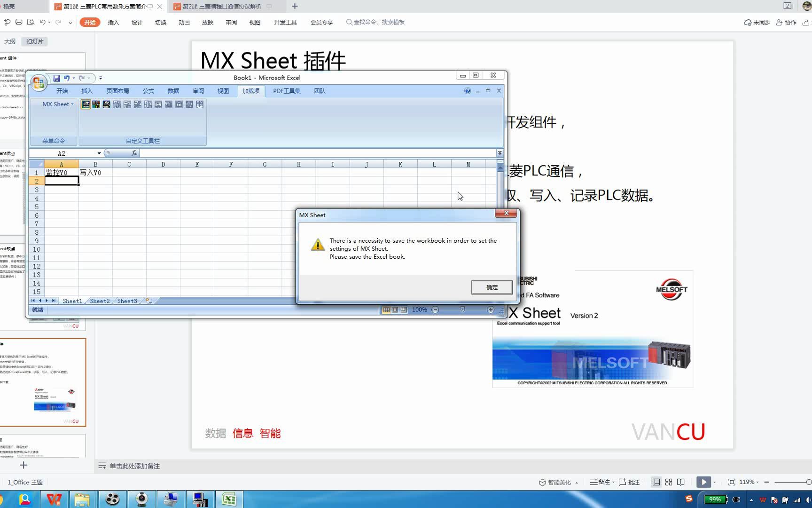Image resolution: width=812 pixels, height=508 pixels.
Task: Close the MX Sheet warning dialog
Action: click(506, 214)
